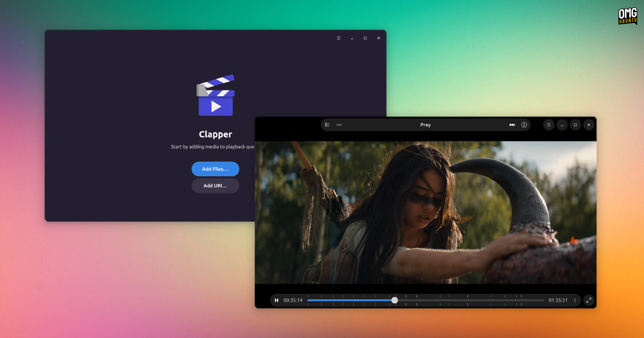This screenshot has height=338, width=644.
Task: Open the hamburger menu in the Clapper window
Action: [x=338, y=38]
